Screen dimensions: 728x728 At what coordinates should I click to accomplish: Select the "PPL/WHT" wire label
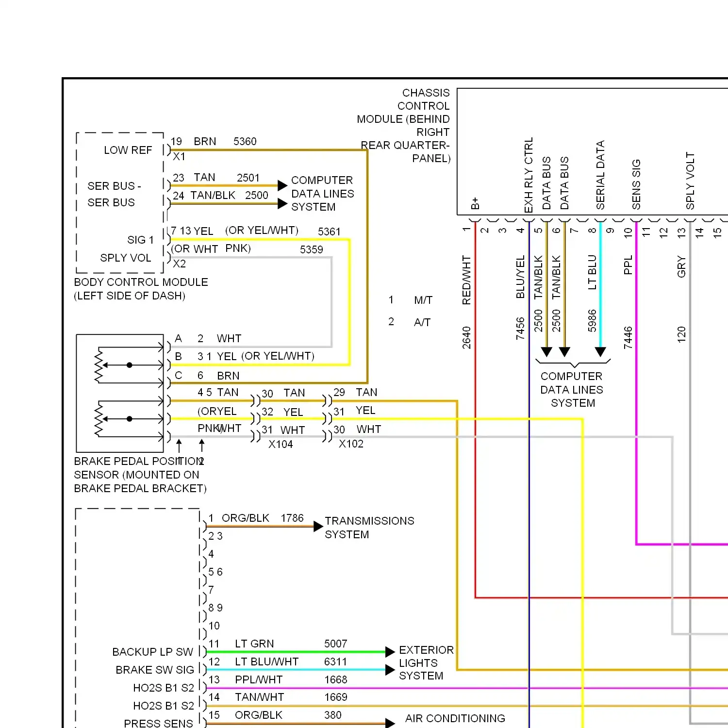pos(259,679)
